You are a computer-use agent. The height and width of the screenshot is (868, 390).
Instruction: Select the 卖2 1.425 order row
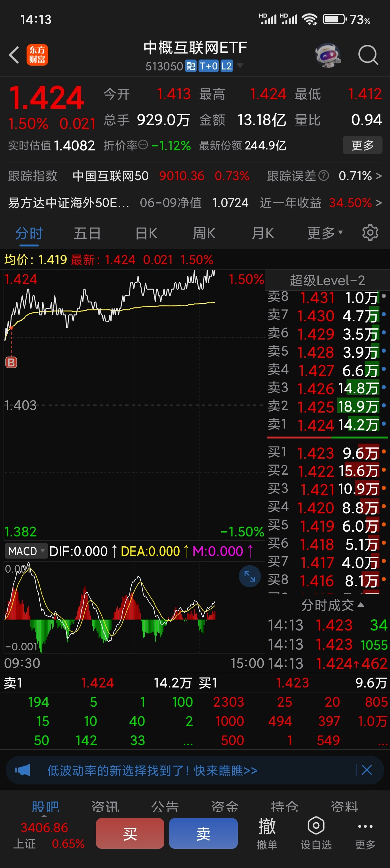[327, 406]
